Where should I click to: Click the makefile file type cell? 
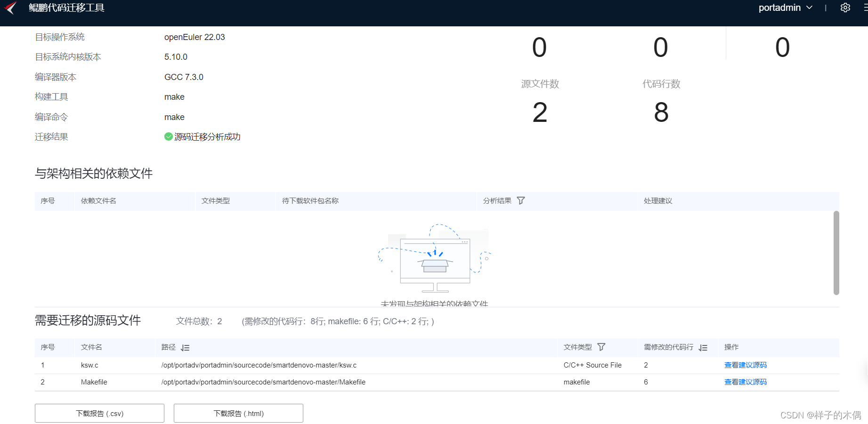(576, 382)
